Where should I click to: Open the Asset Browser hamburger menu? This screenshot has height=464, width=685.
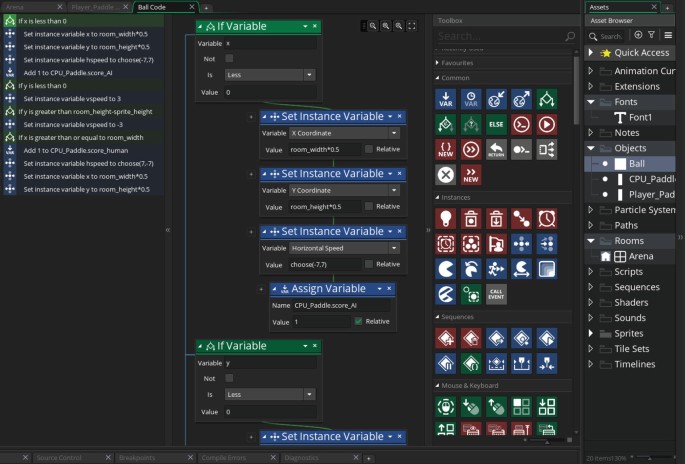pos(668,35)
